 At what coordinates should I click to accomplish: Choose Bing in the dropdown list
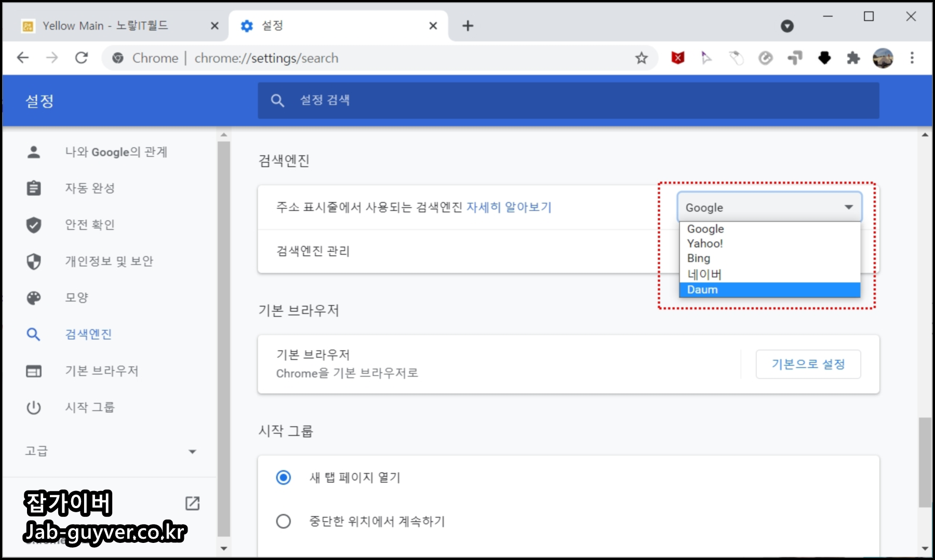pos(769,258)
